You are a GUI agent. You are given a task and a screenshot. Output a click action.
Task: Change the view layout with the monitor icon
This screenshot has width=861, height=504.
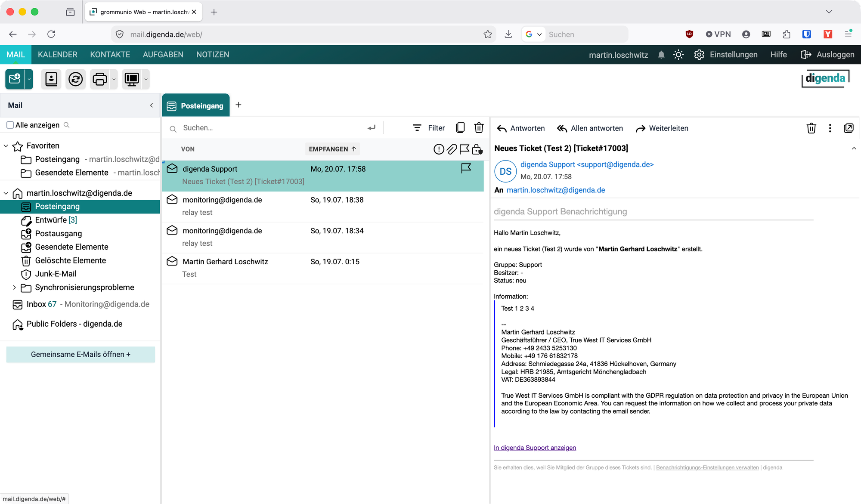(x=132, y=79)
